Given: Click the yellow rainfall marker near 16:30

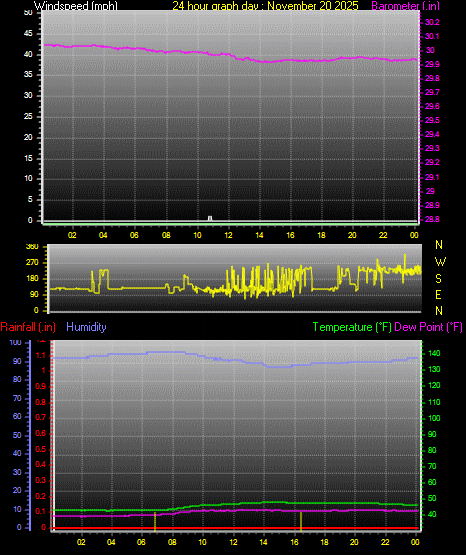Looking at the screenshot, I should point(301,521).
